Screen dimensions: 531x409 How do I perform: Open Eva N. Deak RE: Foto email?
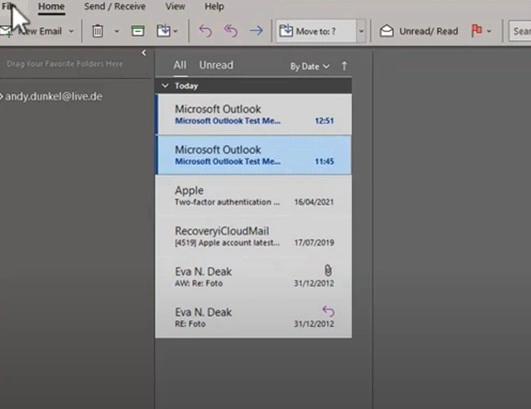(253, 317)
